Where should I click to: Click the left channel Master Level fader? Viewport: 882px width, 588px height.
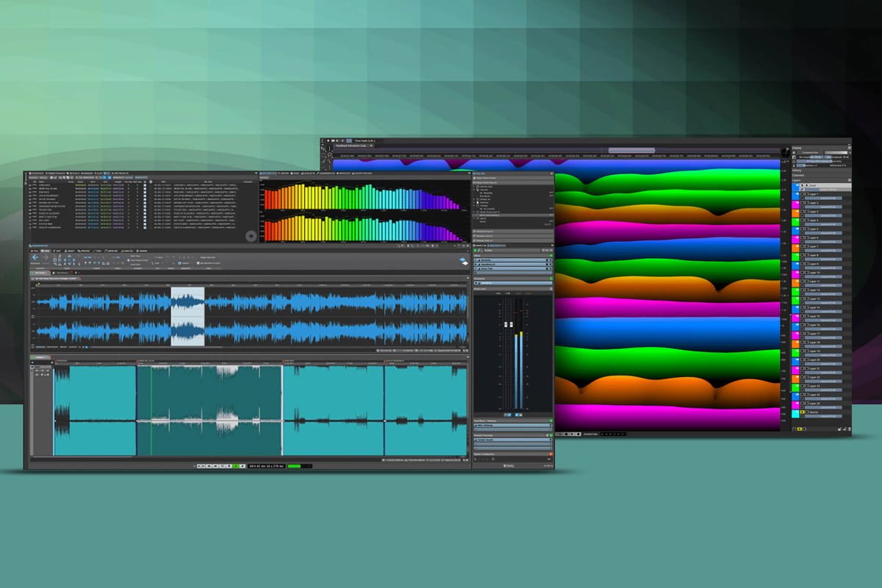pos(506,324)
